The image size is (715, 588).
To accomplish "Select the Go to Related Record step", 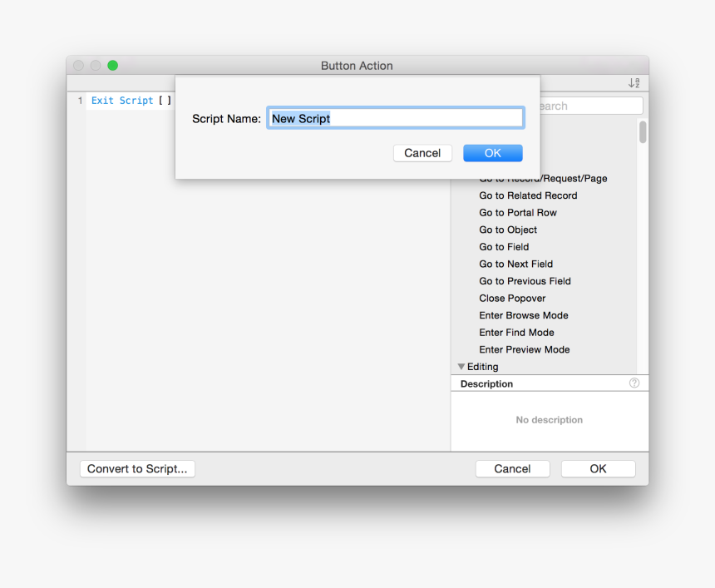I will coord(529,195).
